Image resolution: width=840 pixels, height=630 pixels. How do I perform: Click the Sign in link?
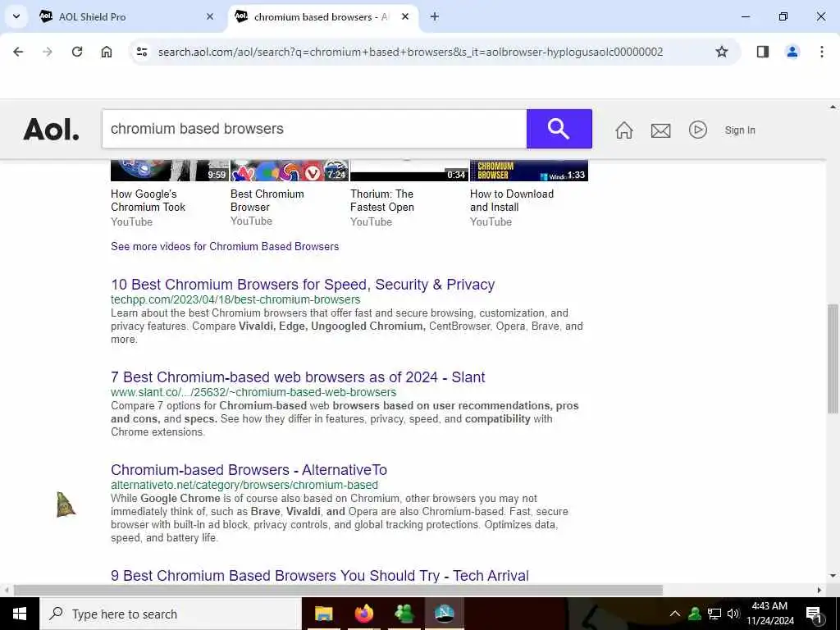click(x=740, y=130)
